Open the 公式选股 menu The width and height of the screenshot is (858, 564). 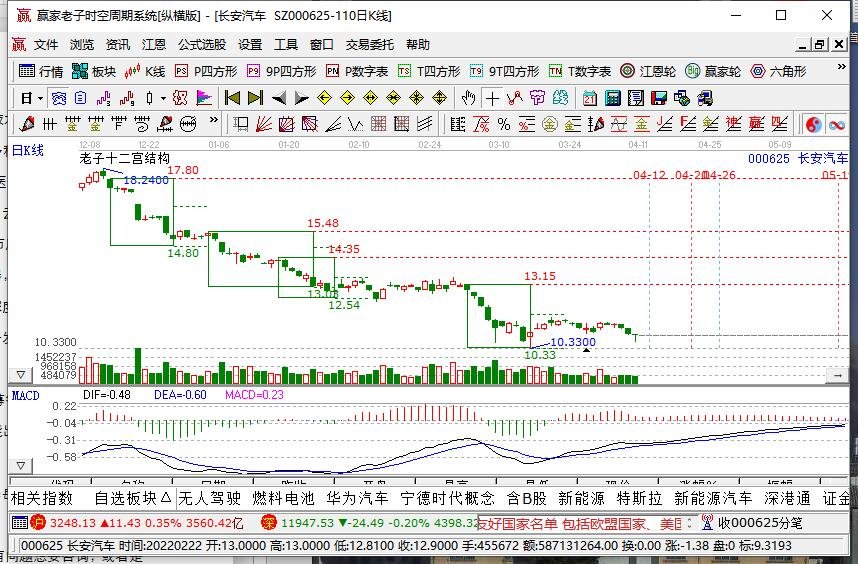click(202, 44)
